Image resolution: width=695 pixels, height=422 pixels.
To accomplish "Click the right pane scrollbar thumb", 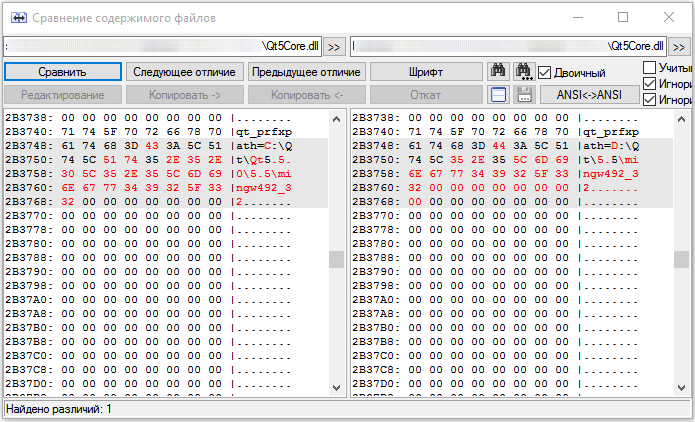I will [681, 259].
